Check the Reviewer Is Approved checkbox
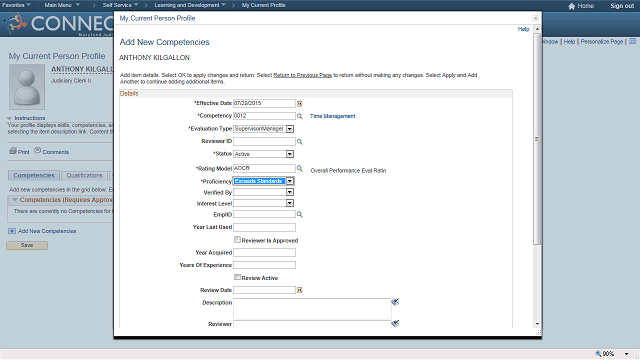The height and width of the screenshot is (360, 640). 237,240
